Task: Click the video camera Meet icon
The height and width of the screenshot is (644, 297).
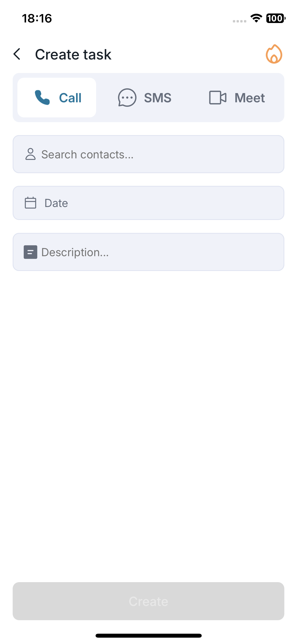Action: pyautogui.click(x=218, y=98)
